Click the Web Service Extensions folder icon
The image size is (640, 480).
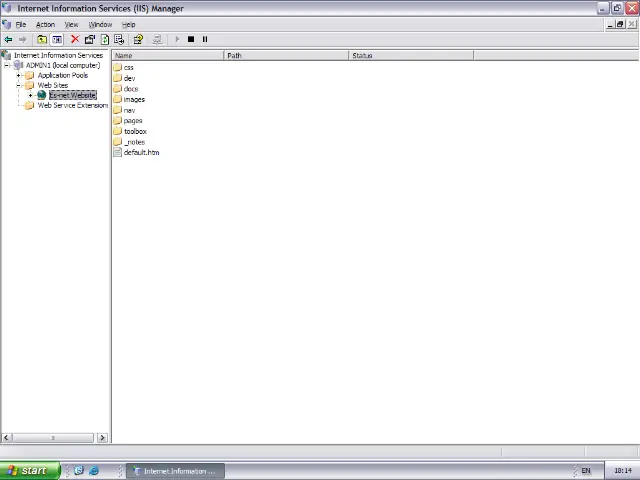point(29,105)
